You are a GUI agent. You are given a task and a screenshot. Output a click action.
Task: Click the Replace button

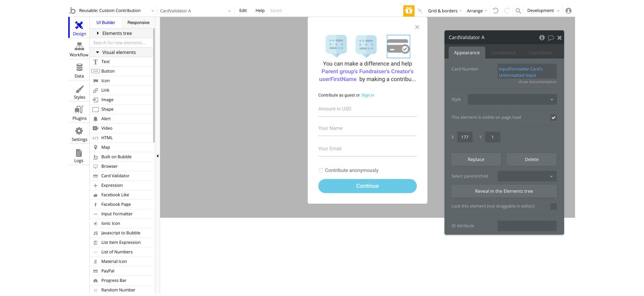476,160
